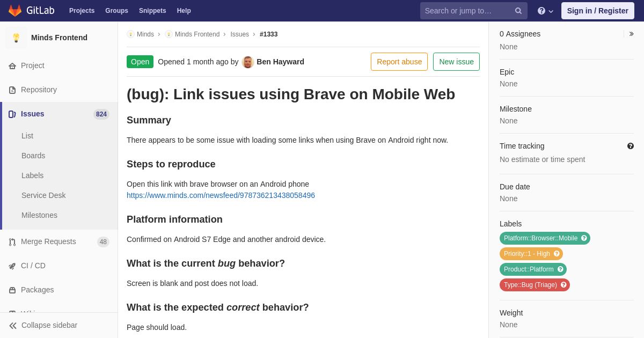This screenshot has height=338, width=644.
Task: Click the Due date heading
Action: point(515,187)
